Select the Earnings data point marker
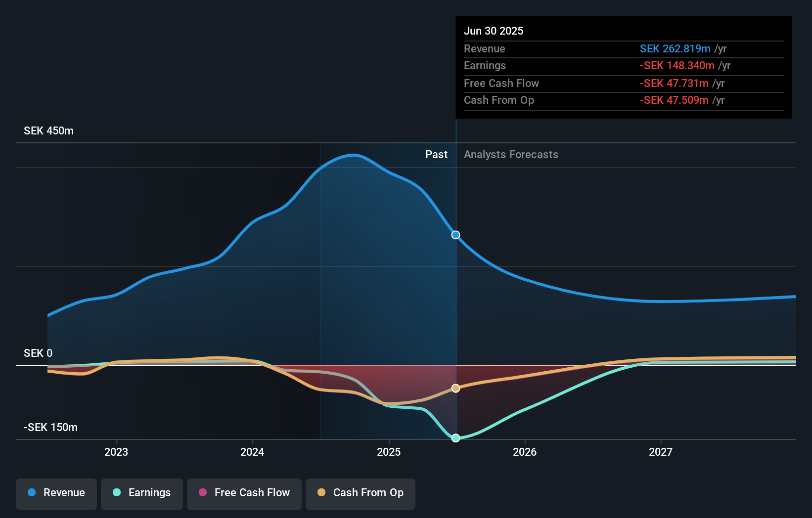 pyautogui.click(x=455, y=437)
